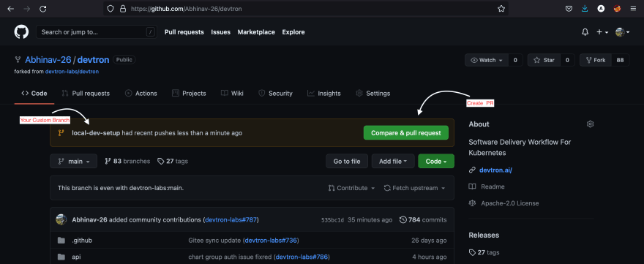Reload page with browser refresh icon
Screen dimensions: 644x264
[x=42, y=9]
